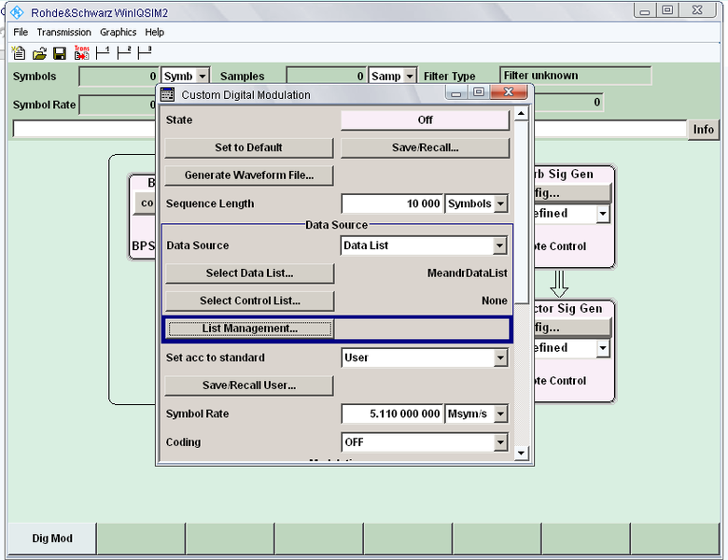Open the Graphics menu
The width and height of the screenshot is (728, 560).
[x=118, y=32]
